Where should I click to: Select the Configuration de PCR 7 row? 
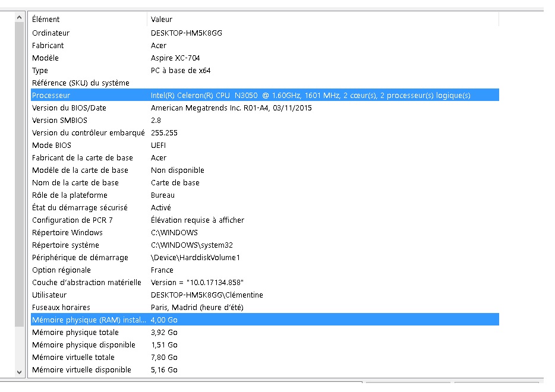pos(265,220)
